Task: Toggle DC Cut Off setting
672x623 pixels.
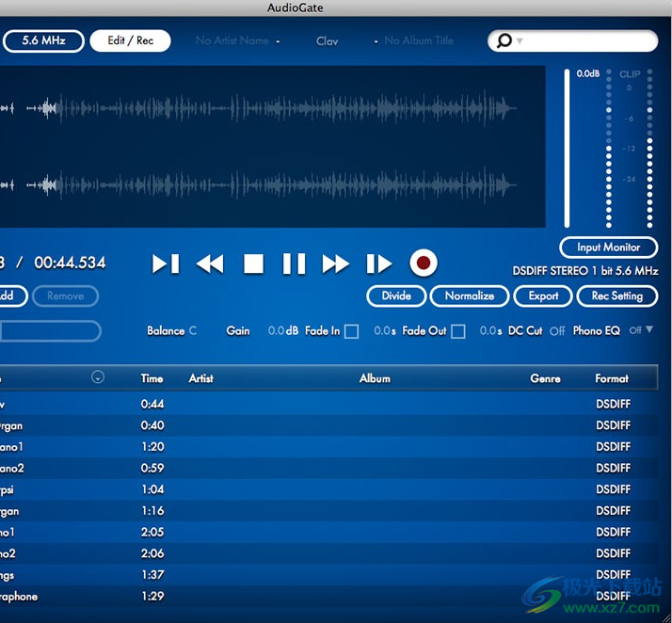Action: point(557,331)
